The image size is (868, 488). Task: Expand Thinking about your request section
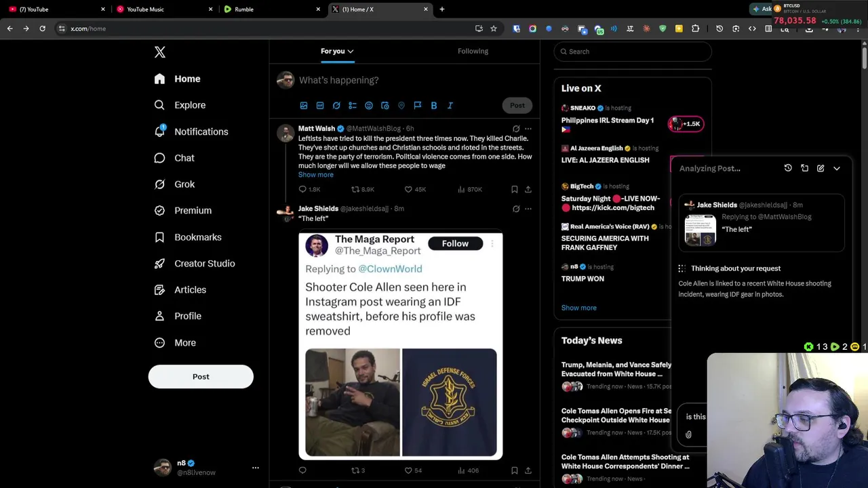[730, 268]
